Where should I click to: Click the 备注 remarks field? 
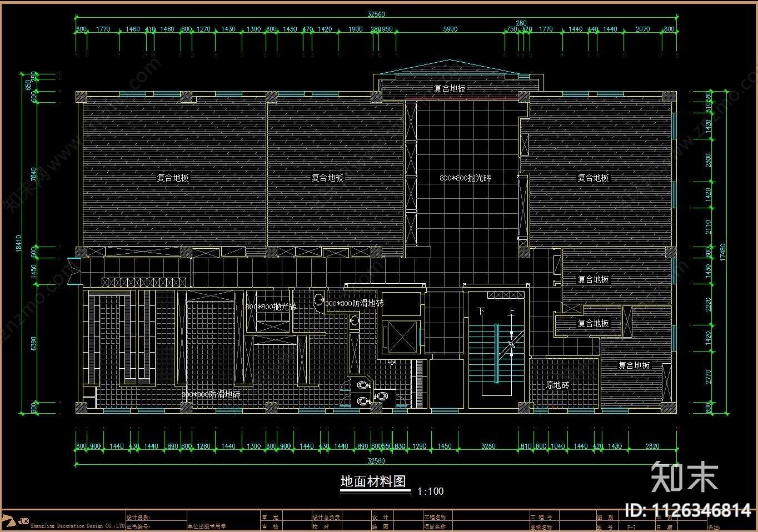pyautogui.click(x=715, y=526)
